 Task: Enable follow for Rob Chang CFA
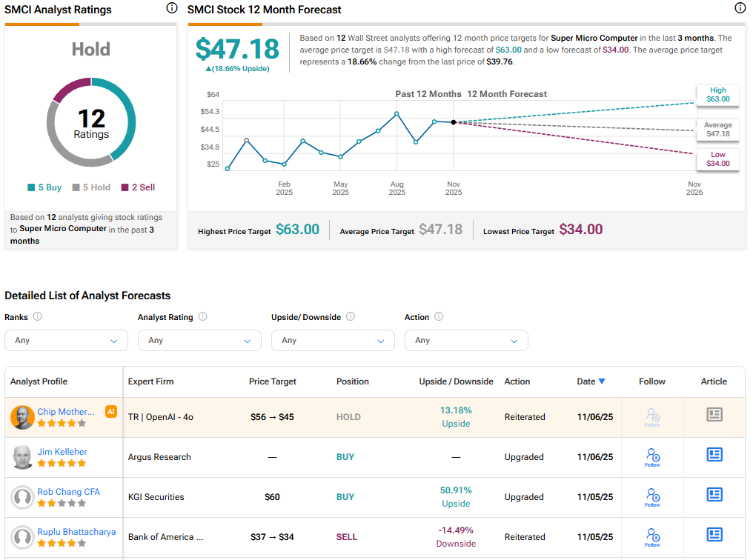[652, 496]
